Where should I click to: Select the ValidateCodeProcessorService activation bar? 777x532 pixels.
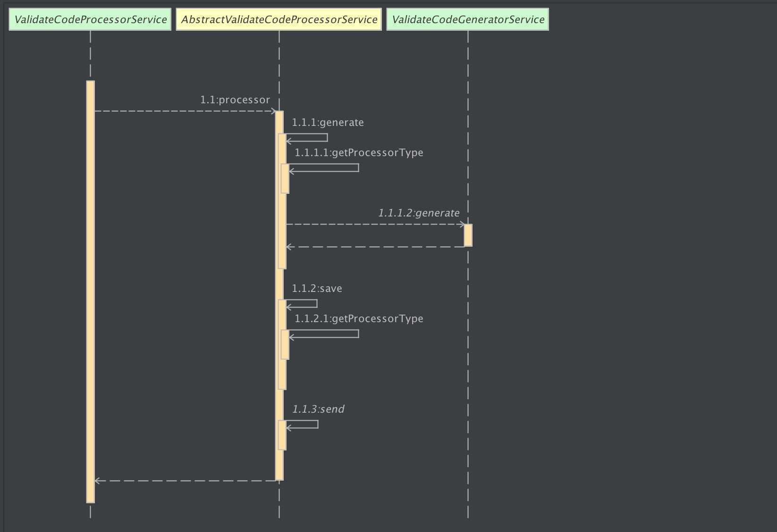(x=90, y=291)
